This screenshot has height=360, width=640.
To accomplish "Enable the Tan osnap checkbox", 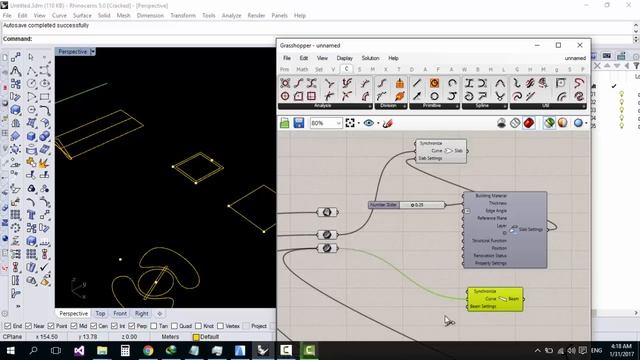I will [153, 326].
